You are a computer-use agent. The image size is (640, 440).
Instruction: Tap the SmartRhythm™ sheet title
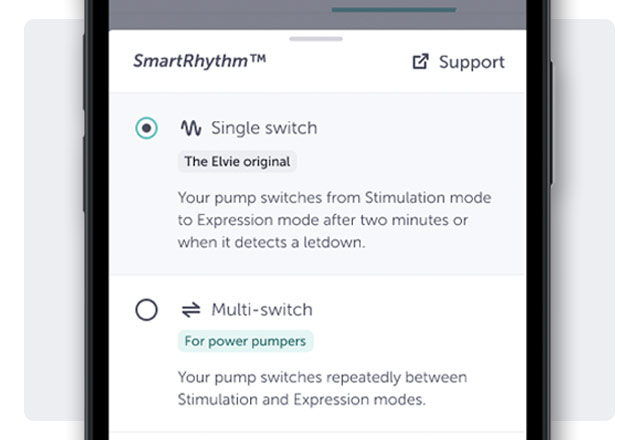200,61
